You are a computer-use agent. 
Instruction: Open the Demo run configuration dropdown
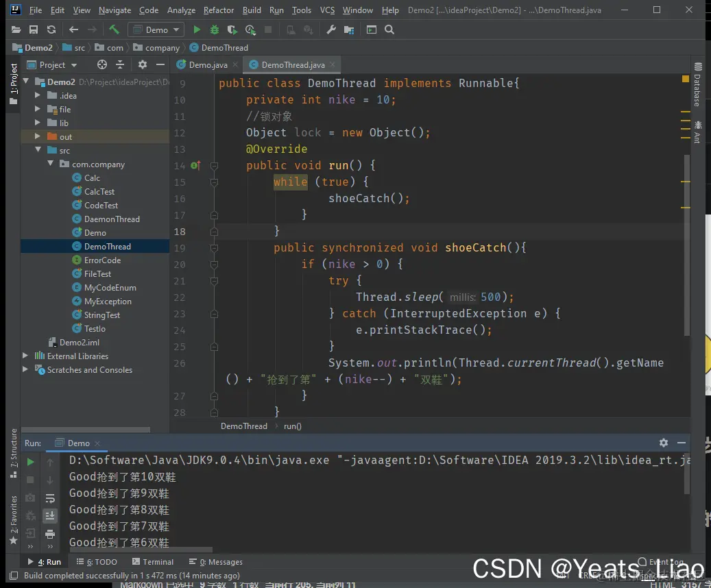pos(156,30)
